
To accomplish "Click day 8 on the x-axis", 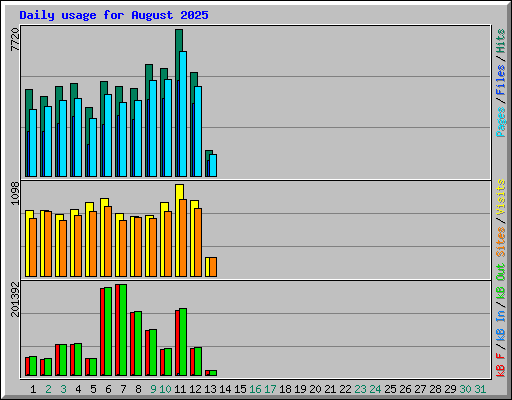I will coord(138,389).
